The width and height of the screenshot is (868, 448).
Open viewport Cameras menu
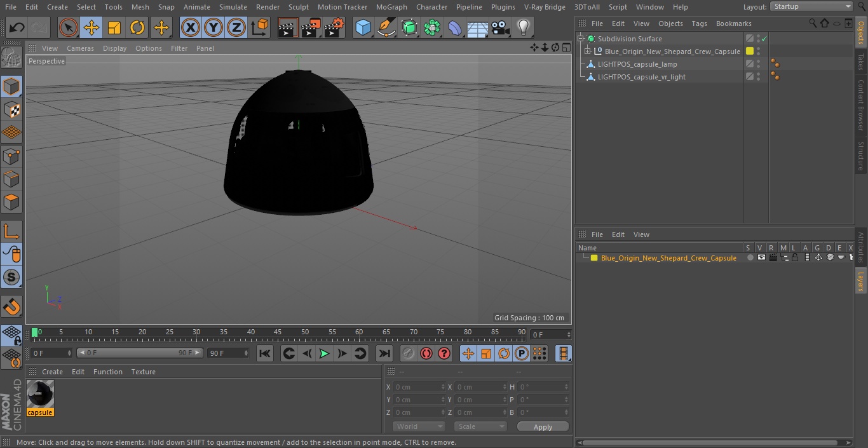click(80, 48)
